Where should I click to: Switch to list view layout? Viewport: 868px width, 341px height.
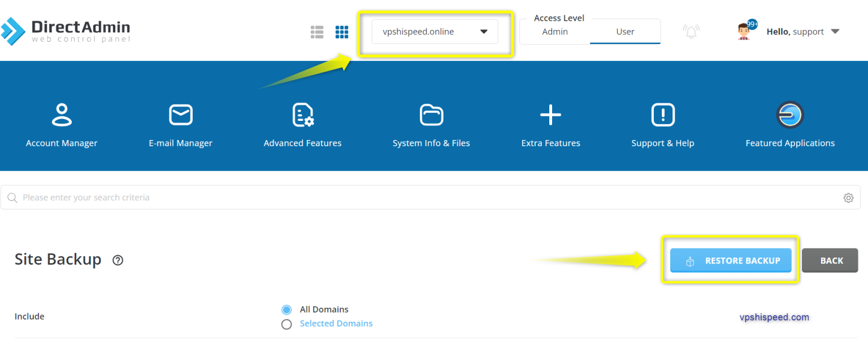pos(316,32)
